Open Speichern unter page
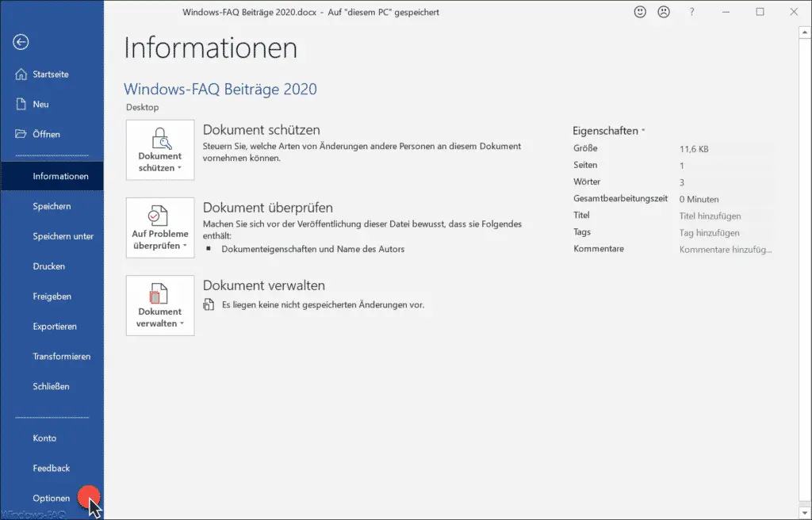The image size is (812, 520). point(52,236)
